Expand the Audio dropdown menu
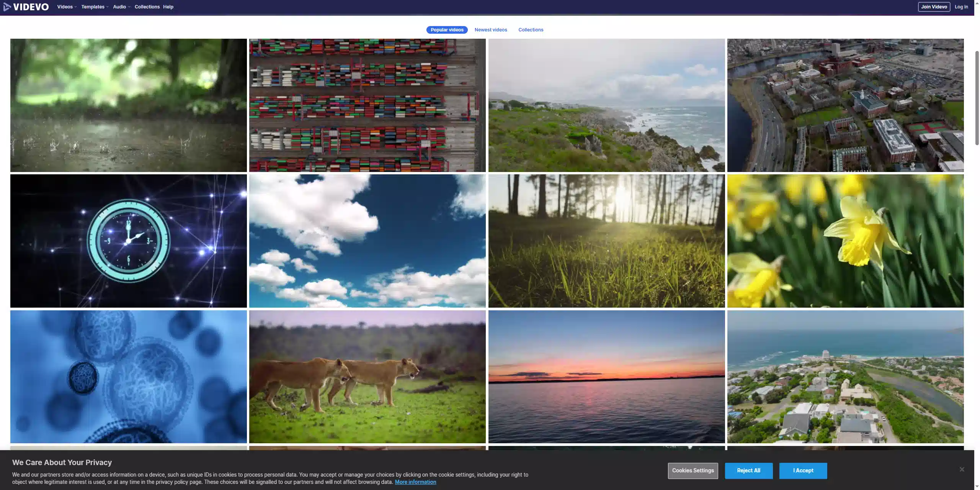This screenshot has width=980, height=490. coord(121,7)
